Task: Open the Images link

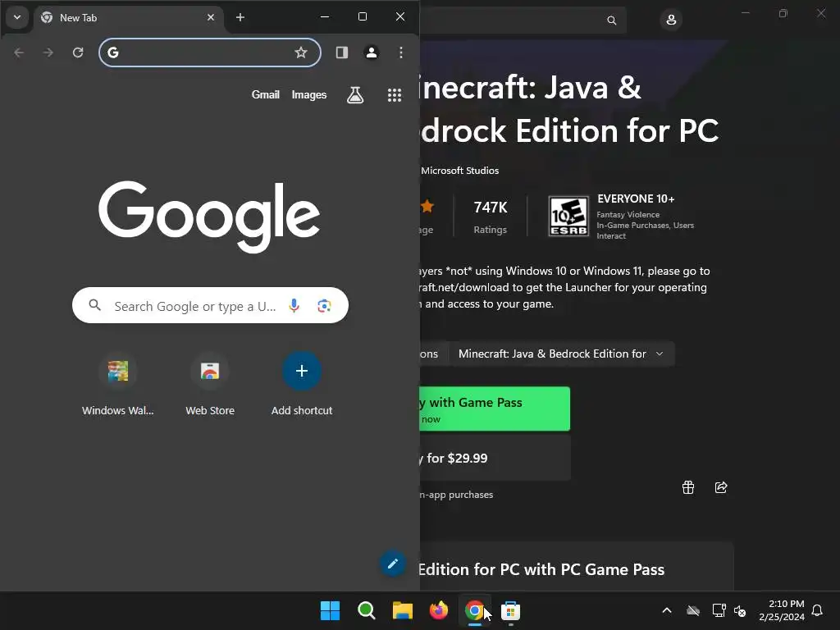Action: pyautogui.click(x=309, y=95)
